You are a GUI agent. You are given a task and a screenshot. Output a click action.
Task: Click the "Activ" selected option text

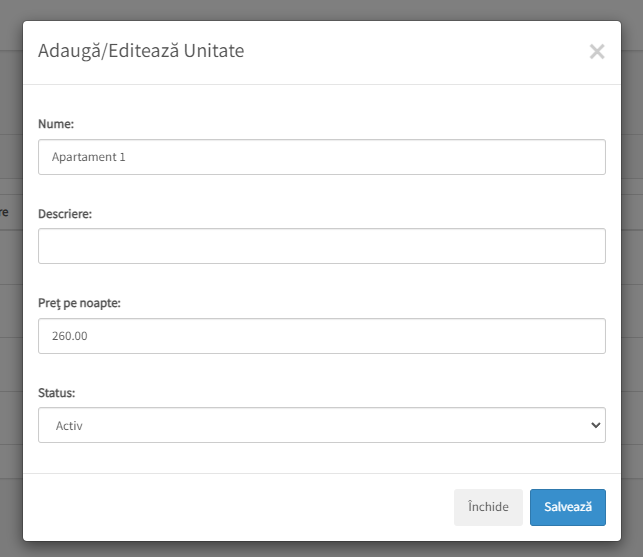point(69,426)
